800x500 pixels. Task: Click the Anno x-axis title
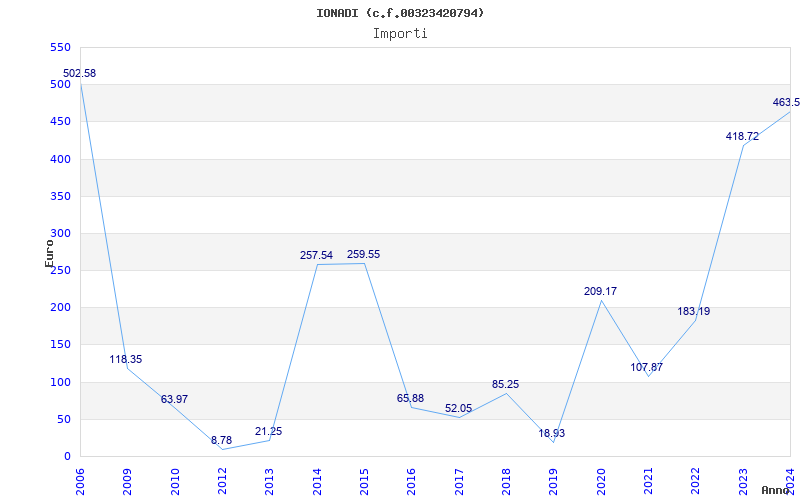(776, 490)
